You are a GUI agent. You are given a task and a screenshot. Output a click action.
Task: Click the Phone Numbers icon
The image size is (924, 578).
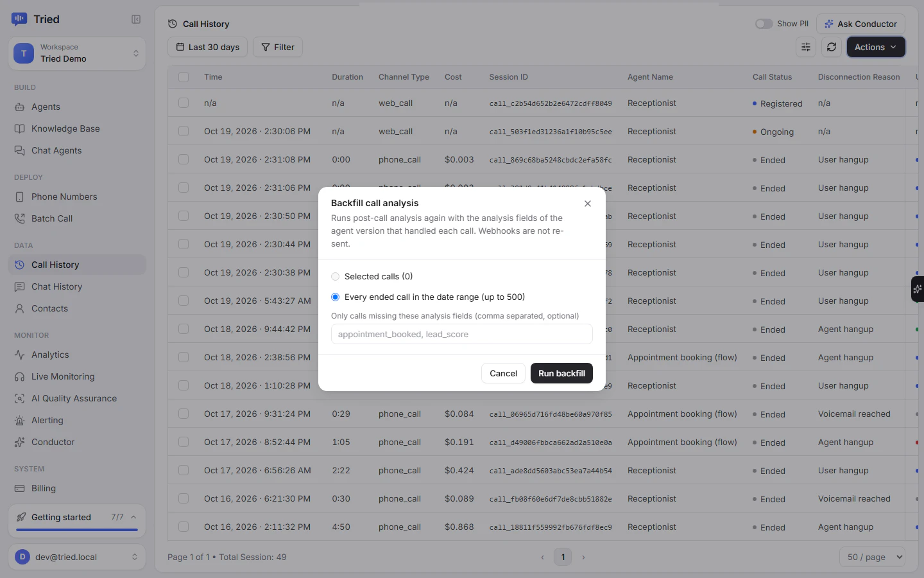pyautogui.click(x=20, y=197)
